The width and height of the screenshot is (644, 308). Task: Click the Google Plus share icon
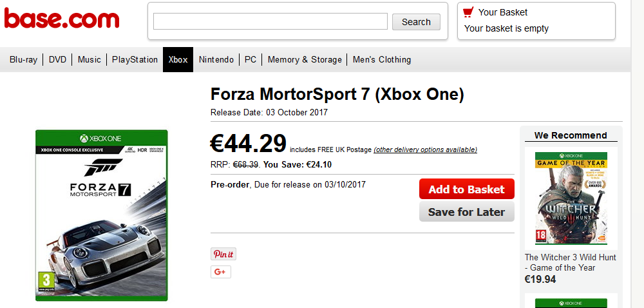tap(220, 272)
